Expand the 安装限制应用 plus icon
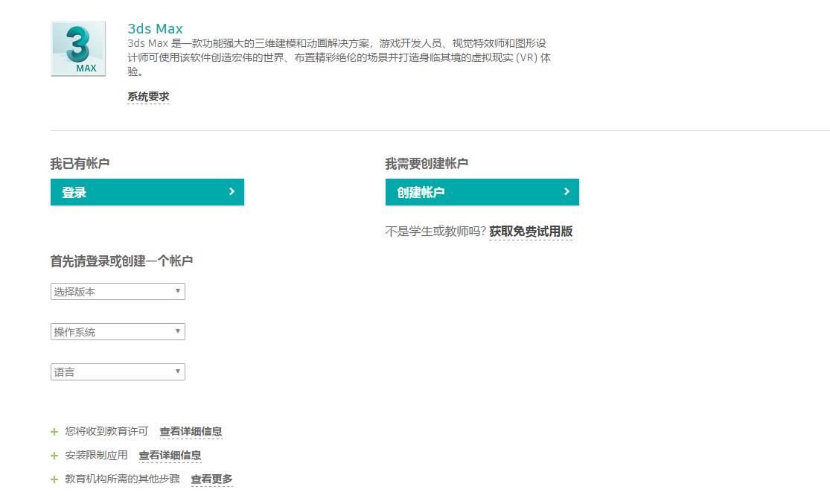Image resolution: width=830 pixels, height=504 pixels. (54, 456)
